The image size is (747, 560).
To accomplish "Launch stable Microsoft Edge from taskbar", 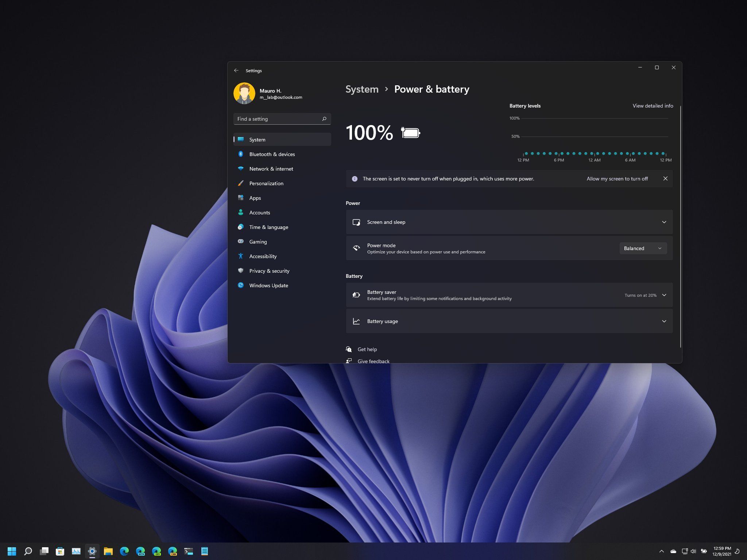I will 124,551.
